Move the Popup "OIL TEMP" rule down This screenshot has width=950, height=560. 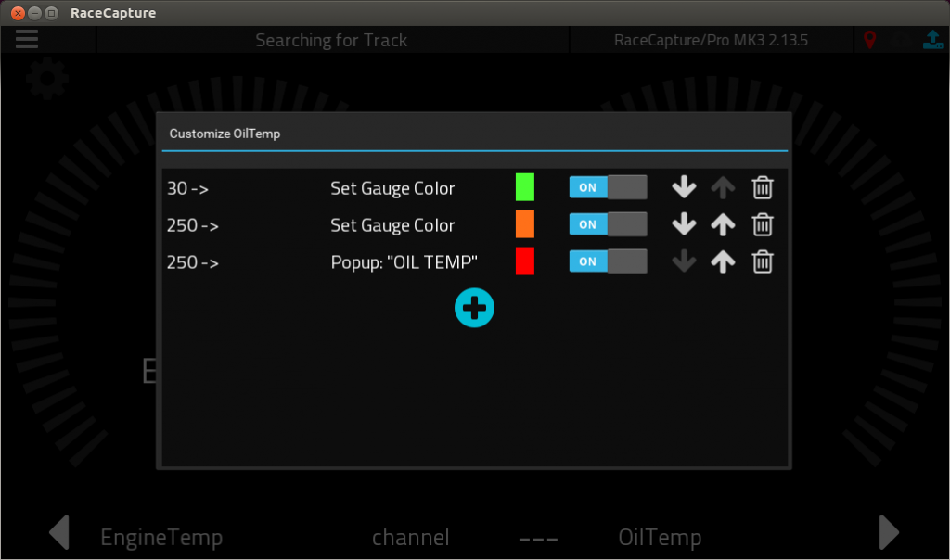click(684, 261)
